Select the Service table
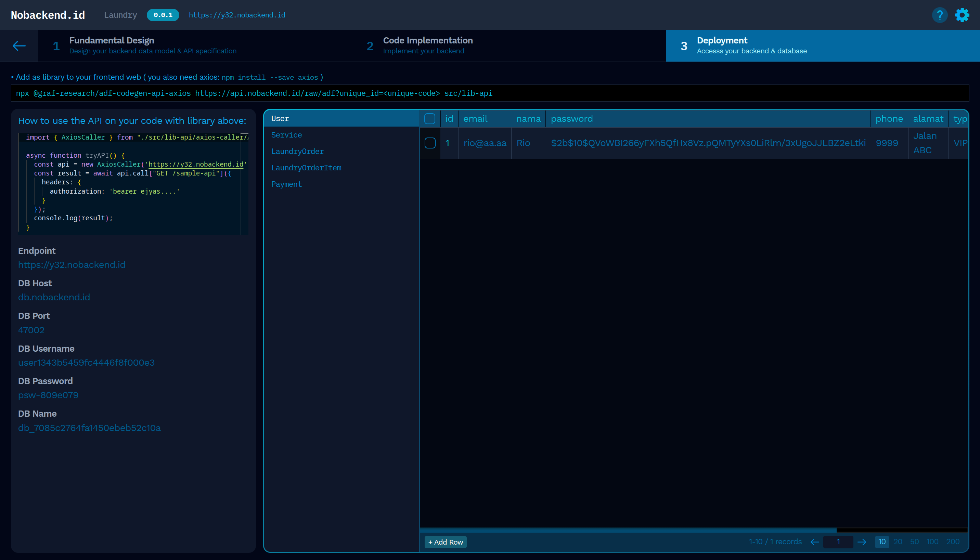 coord(286,135)
